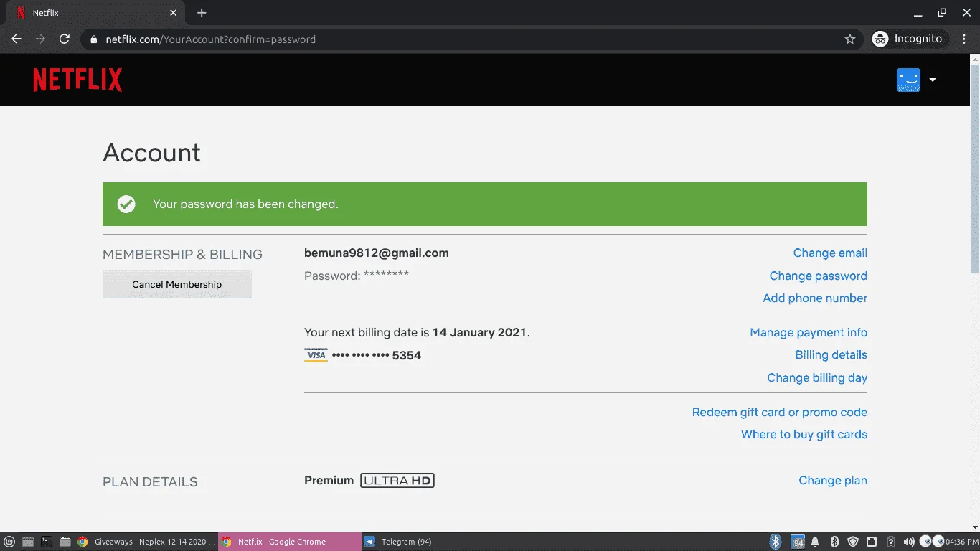The width and height of the screenshot is (980, 551).
Task: Open a new tab with plus button
Action: tap(202, 13)
